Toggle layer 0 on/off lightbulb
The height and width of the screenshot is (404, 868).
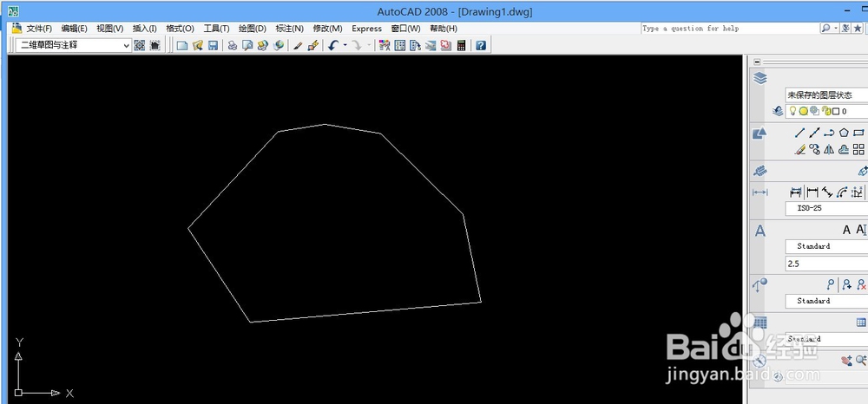(x=792, y=111)
